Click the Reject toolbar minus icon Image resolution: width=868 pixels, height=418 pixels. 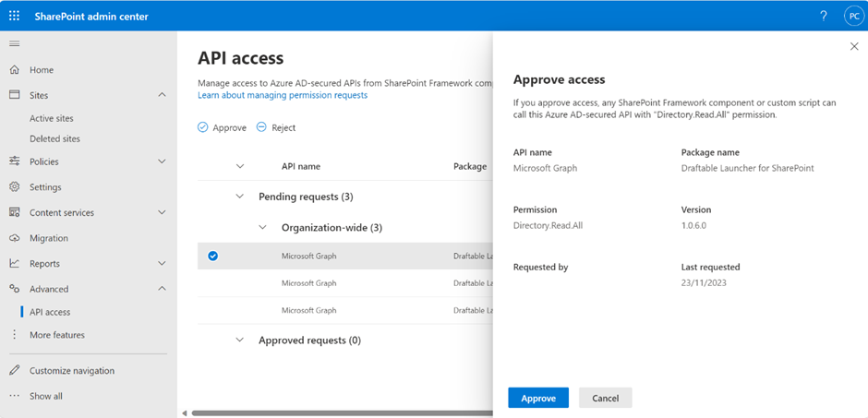261,127
